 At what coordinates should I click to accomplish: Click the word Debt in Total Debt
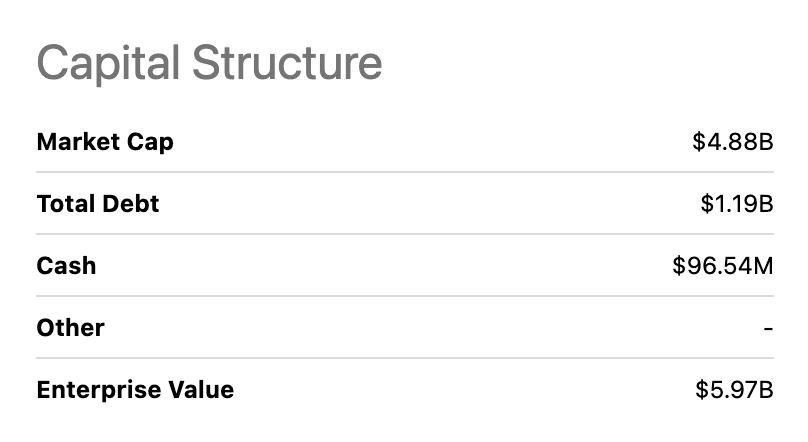pyautogui.click(x=132, y=204)
